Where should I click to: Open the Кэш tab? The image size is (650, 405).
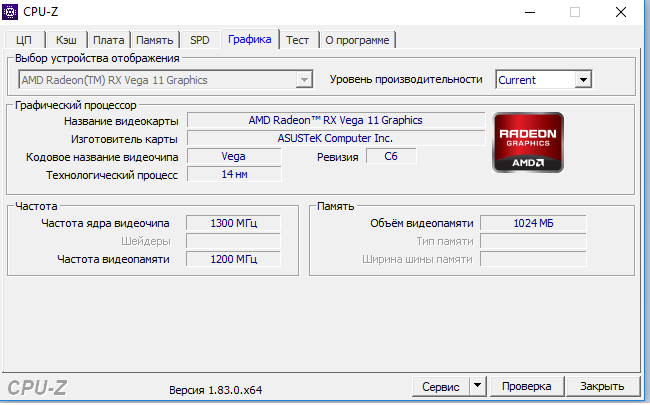[66, 40]
